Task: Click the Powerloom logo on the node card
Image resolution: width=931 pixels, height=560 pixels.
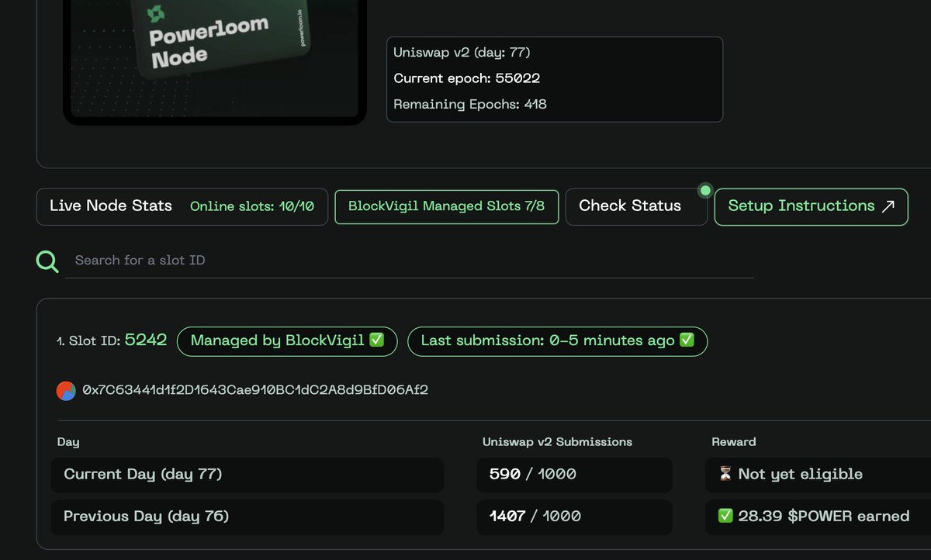Action: (x=156, y=14)
